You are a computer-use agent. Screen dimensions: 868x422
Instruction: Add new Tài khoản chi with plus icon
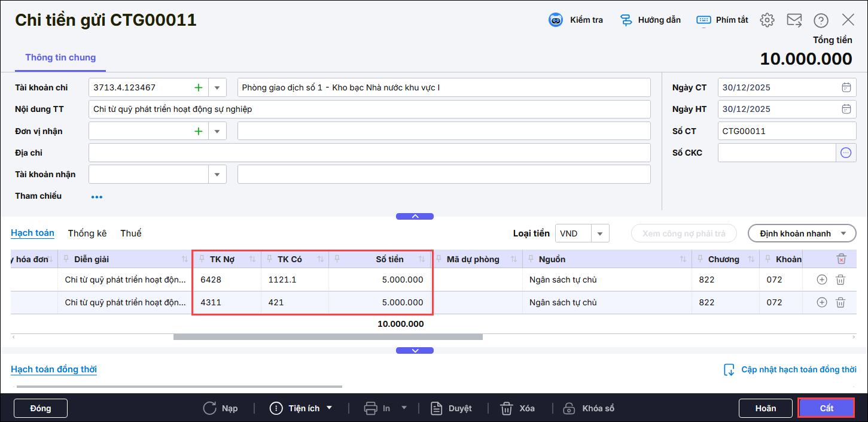[199, 87]
